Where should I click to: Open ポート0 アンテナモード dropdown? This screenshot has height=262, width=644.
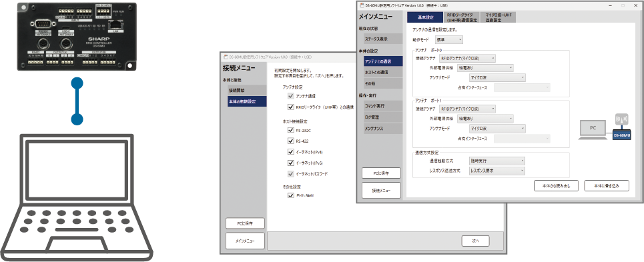point(497,77)
